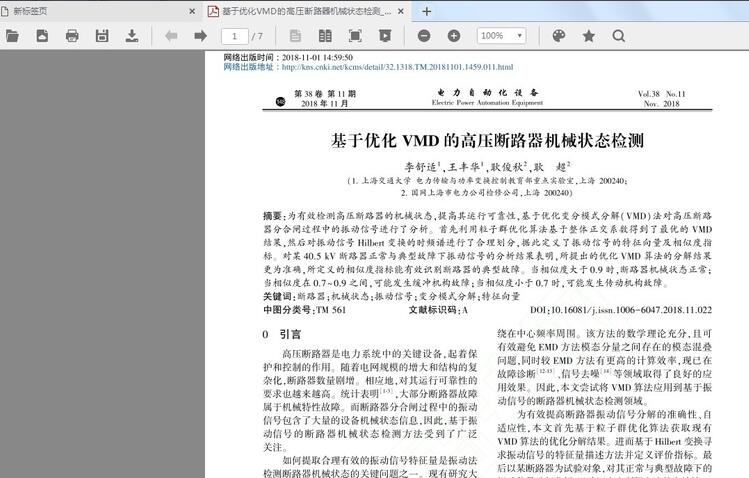Click the open file folder icon
The width and height of the screenshot is (749, 478).
tap(12, 36)
